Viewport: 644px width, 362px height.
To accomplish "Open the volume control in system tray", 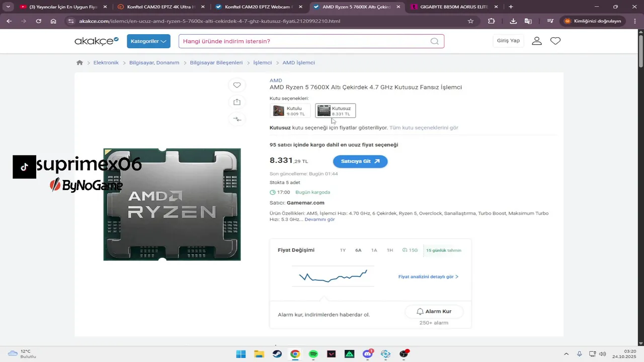I will point(603,354).
